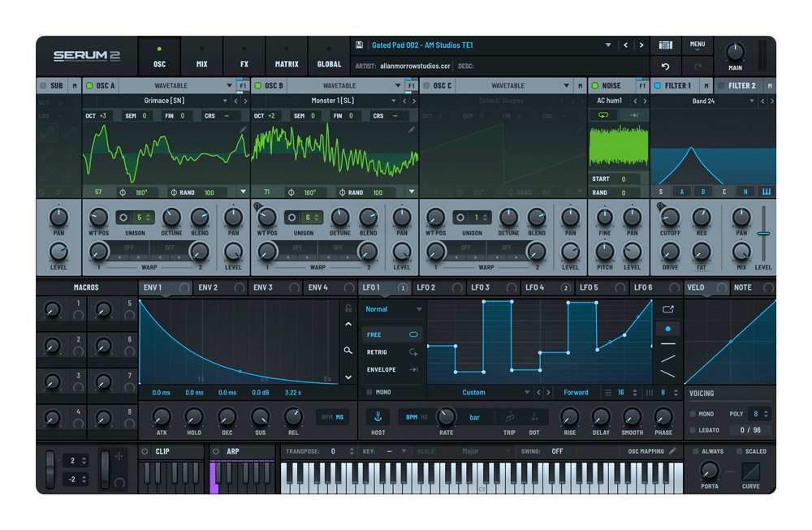Screen dimensions: 812x530
Task: Enable dotted LFO rate
Action: (534, 417)
